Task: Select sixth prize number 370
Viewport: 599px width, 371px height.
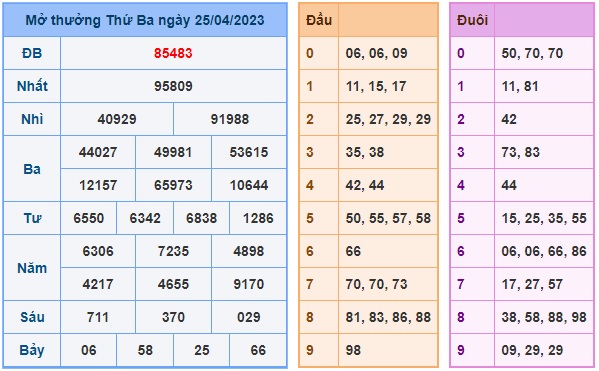Action: tap(173, 317)
